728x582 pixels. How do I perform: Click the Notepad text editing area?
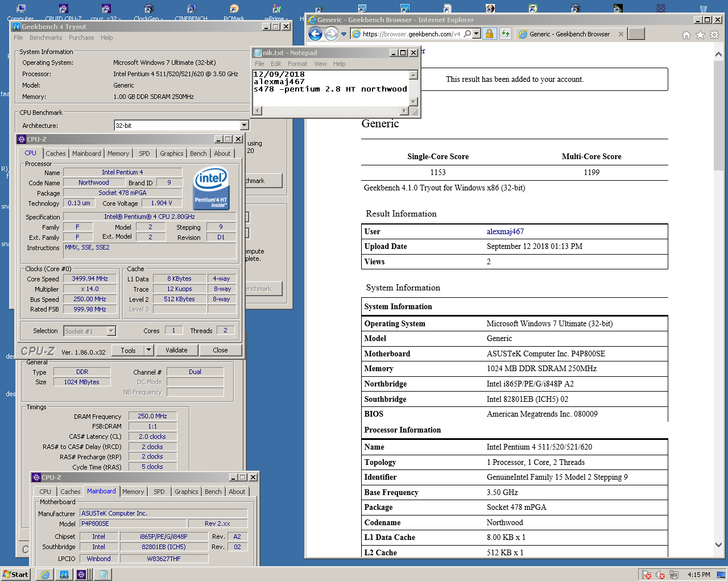click(331, 88)
